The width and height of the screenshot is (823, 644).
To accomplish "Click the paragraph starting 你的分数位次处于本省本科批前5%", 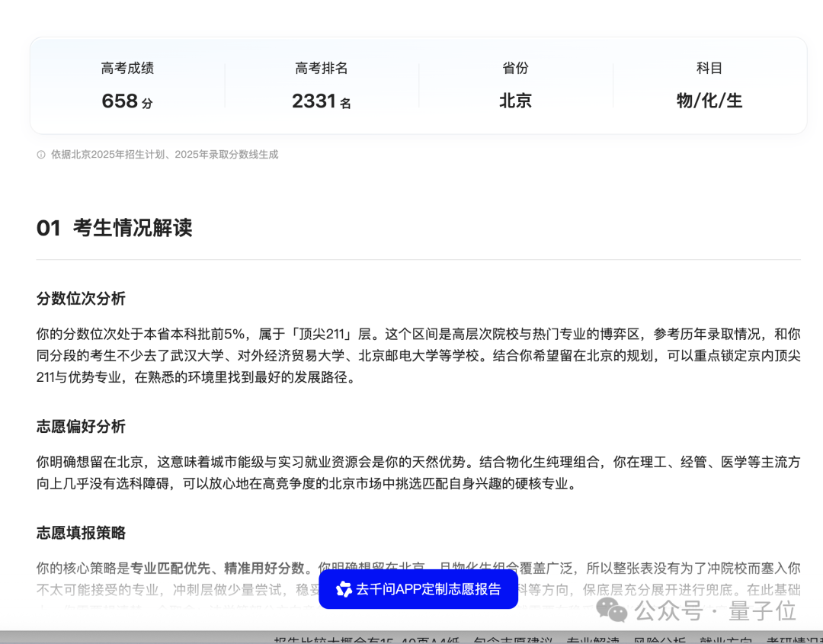I will (x=418, y=355).
